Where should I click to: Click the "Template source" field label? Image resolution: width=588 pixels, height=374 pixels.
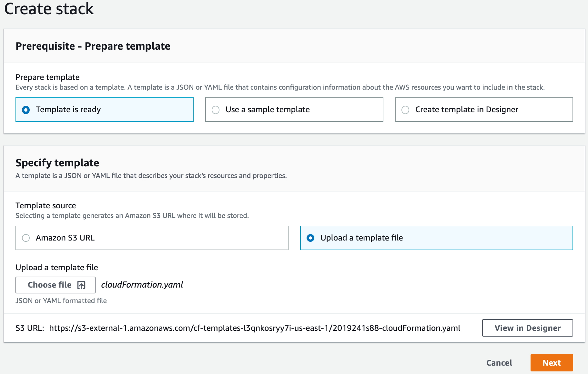click(x=46, y=205)
